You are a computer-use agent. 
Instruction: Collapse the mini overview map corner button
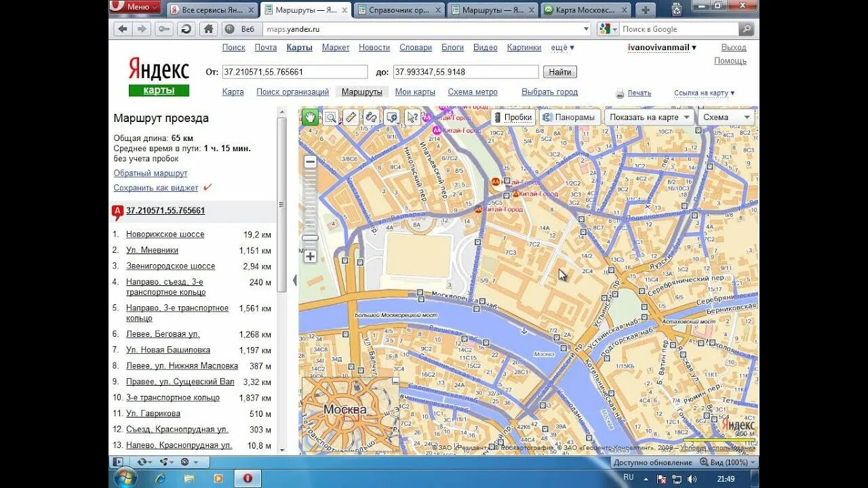click(x=395, y=381)
